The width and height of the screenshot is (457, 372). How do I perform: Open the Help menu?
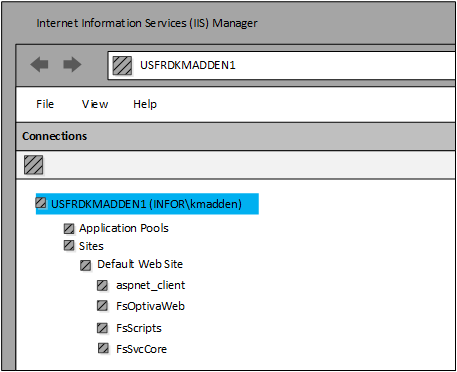tap(145, 104)
